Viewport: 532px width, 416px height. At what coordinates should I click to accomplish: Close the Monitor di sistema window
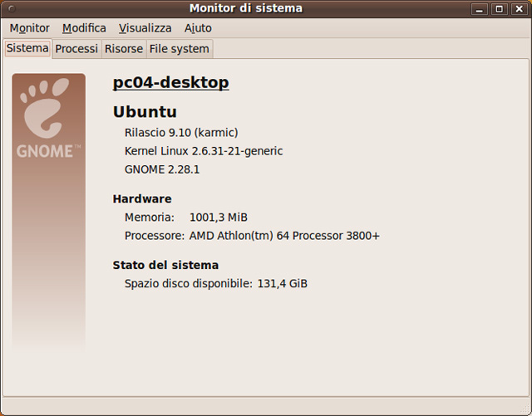pyautogui.click(x=518, y=9)
